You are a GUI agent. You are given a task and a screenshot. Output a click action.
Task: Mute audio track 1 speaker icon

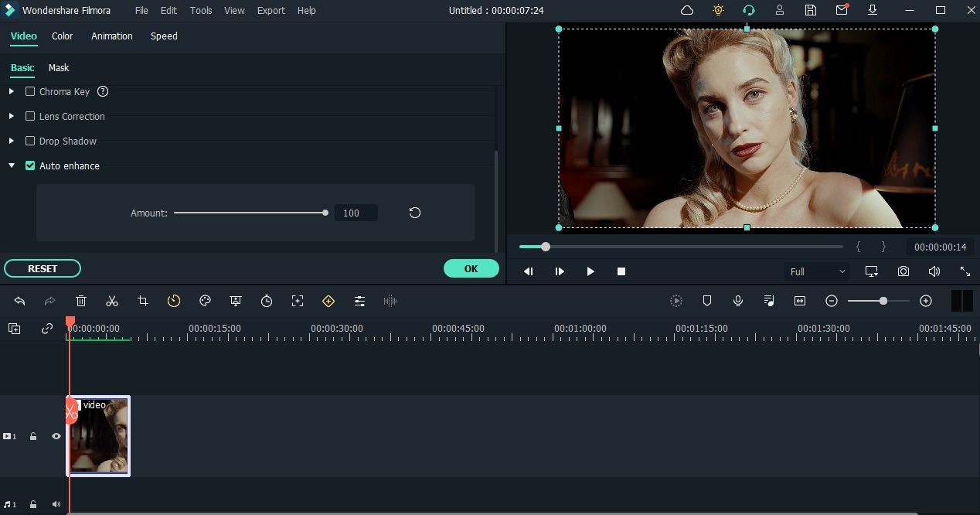pos(56,504)
